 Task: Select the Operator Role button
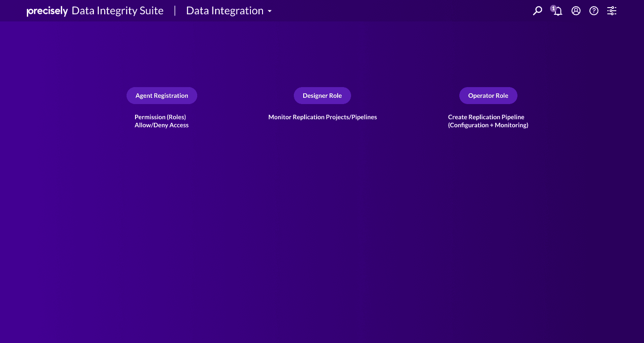click(x=488, y=96)
